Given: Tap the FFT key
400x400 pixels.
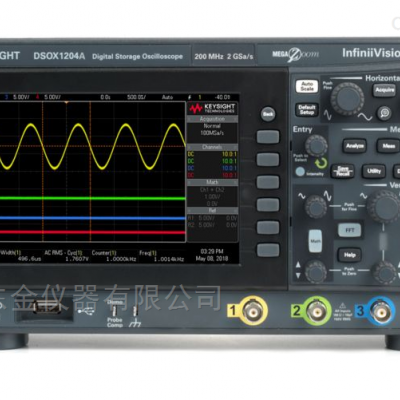Looking at the screenshot, I should [x=350, y=230].
